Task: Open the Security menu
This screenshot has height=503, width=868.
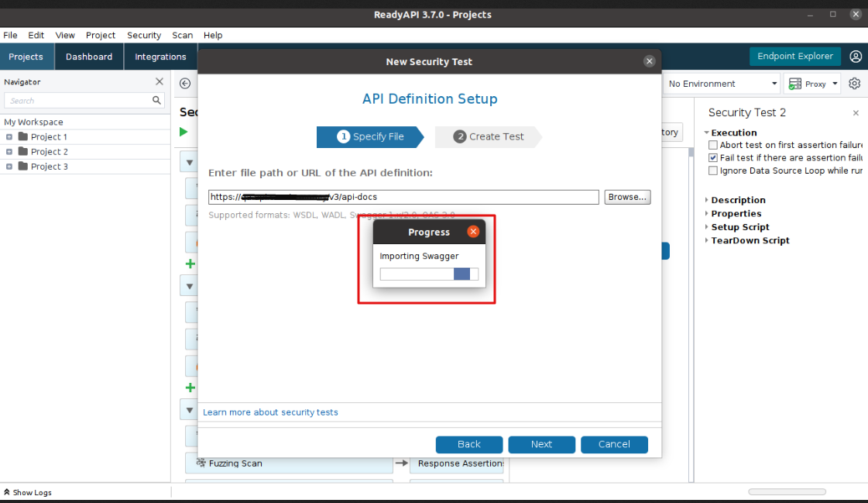Action: 144,35
